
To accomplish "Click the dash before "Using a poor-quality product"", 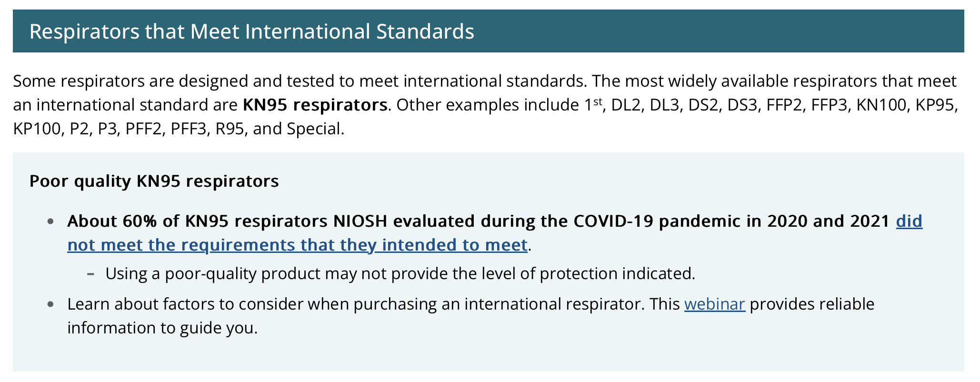I will pyautogui.click(x=90, y=274).
